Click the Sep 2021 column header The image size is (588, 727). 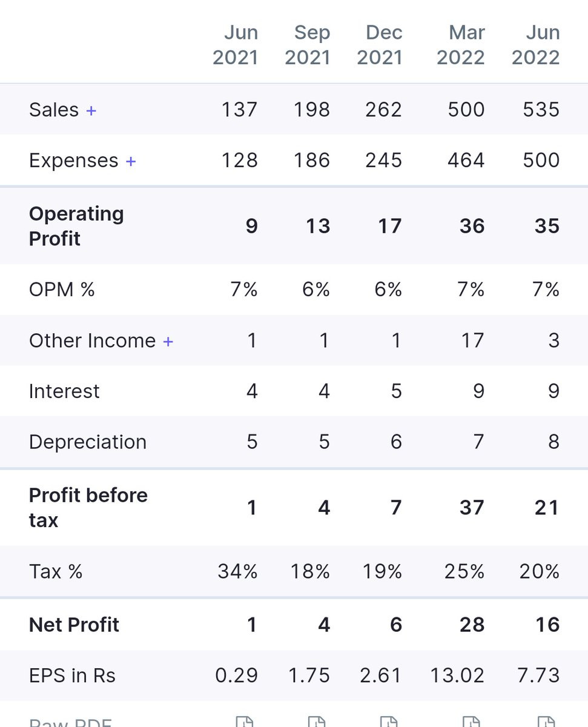tap(308, 45)
